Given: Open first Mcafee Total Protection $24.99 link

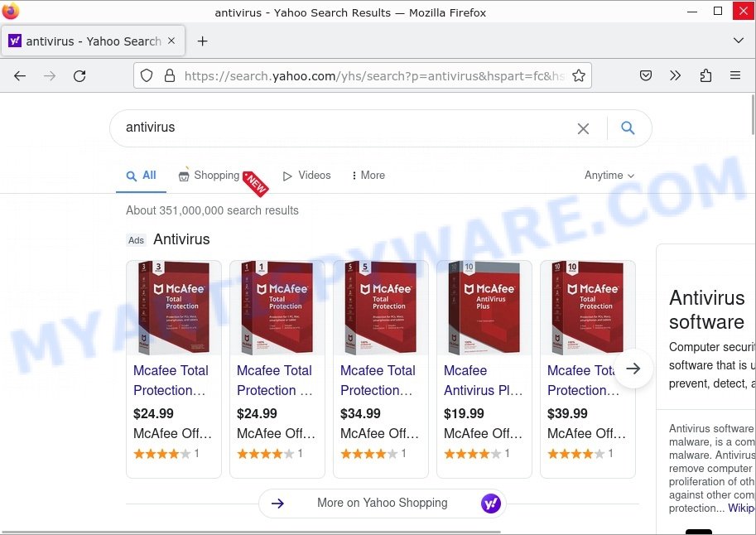Looking at the screenshot, I should point(171,380).
